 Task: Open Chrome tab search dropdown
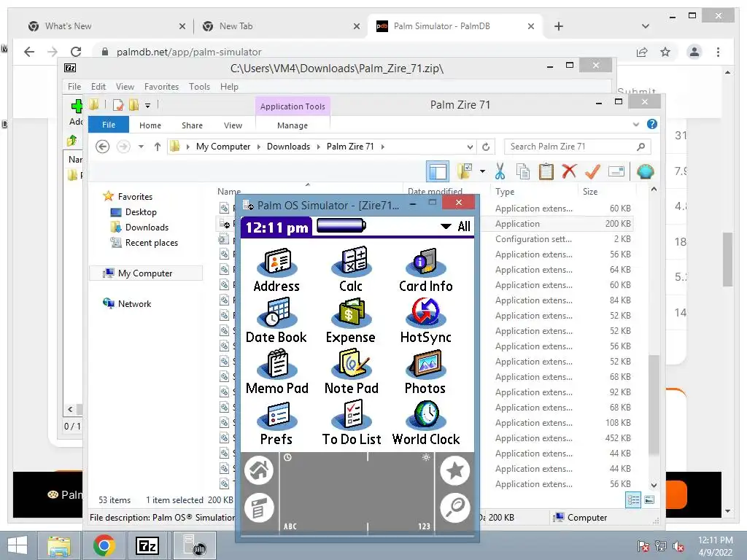(646, 26)
